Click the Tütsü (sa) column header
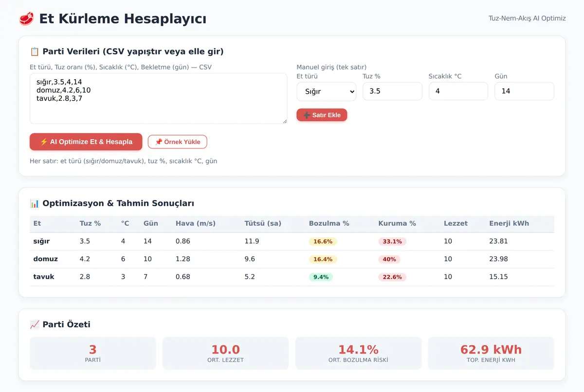This screenshot has width=584, height=392. pos(263,224)
